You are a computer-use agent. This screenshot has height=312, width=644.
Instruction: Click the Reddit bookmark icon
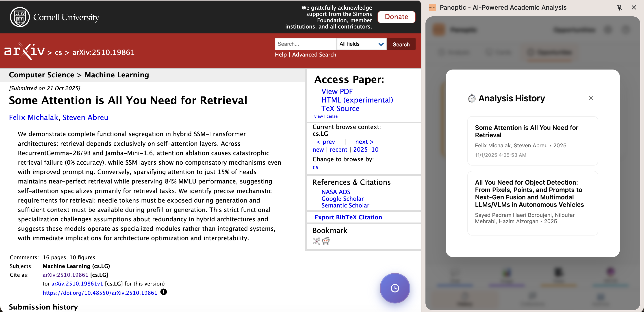tap(325, 241)
